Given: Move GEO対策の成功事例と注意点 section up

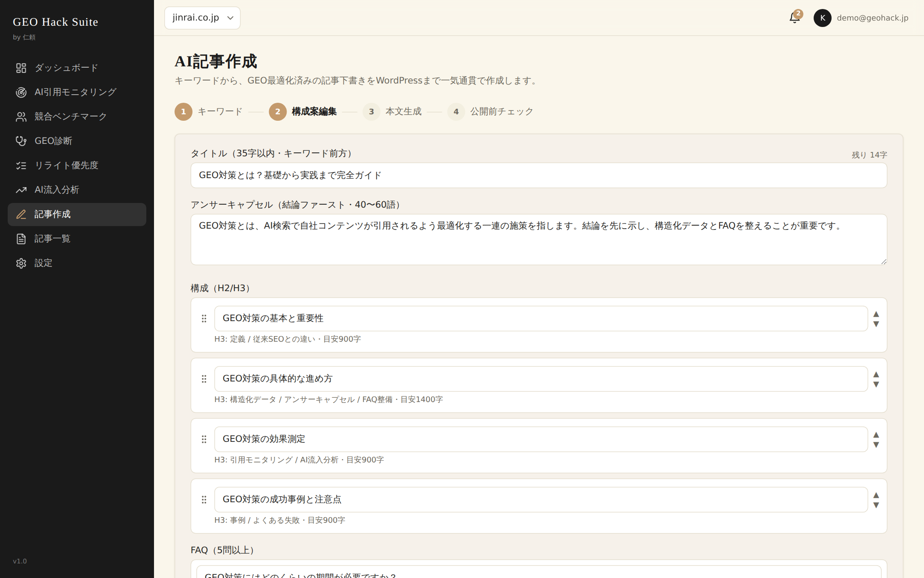Looking at the screenshot, I should pyautogui.click(x=876, y=495).
